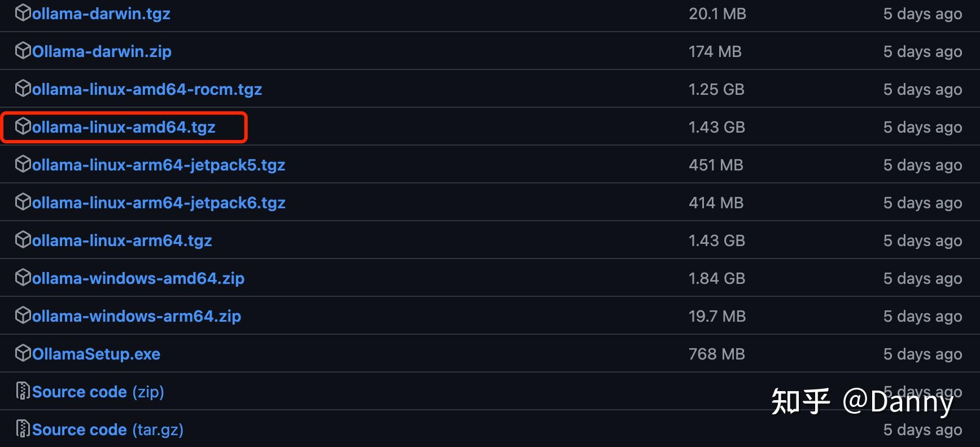
Task: Click package icon beside ollama-darwin.tgz
Action: click(x=23, y=13)
